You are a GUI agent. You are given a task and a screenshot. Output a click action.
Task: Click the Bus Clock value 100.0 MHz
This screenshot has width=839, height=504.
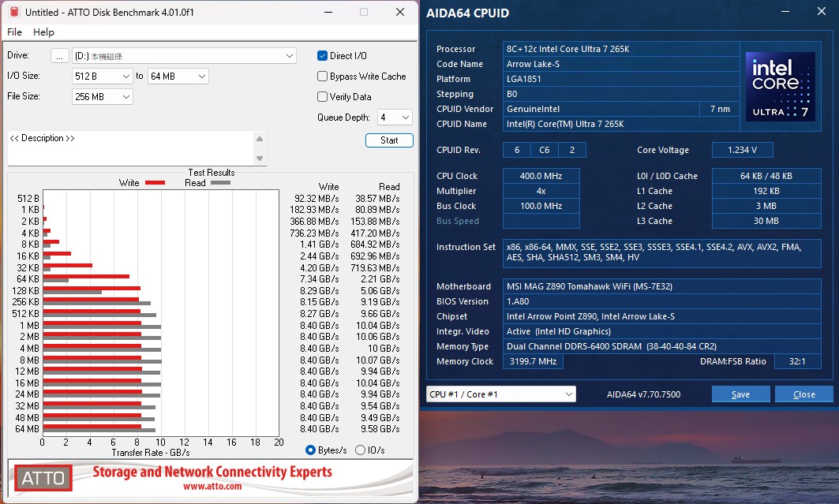coord(541,206)
